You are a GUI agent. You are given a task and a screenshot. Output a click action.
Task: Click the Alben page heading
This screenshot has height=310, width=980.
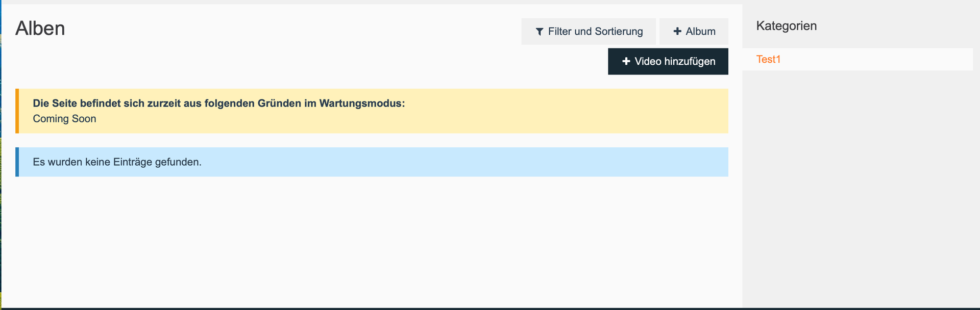point(40,29)
